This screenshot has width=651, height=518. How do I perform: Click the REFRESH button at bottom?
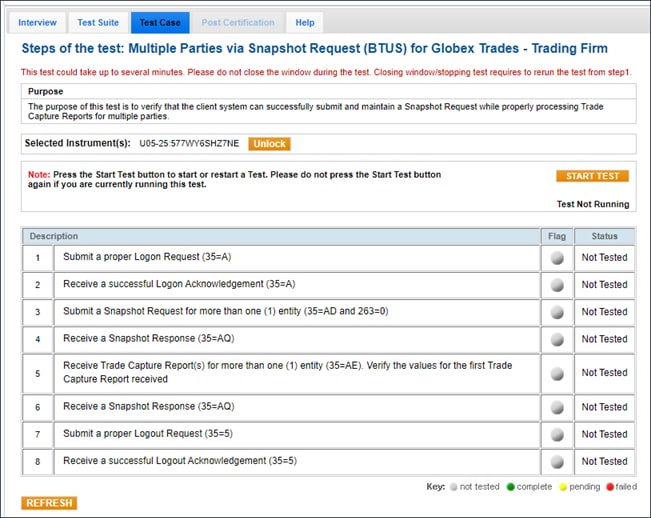coord(49,502)
